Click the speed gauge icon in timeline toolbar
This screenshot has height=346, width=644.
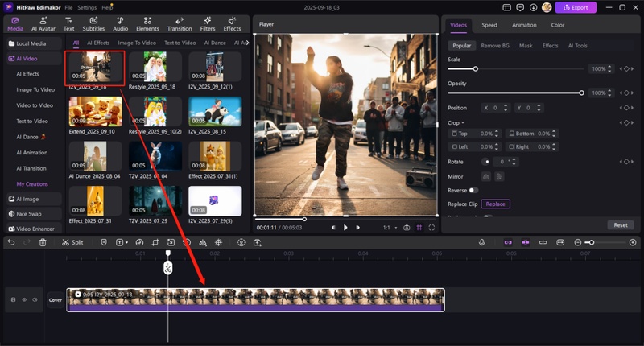pyautogui.click(x=139, y=242)
